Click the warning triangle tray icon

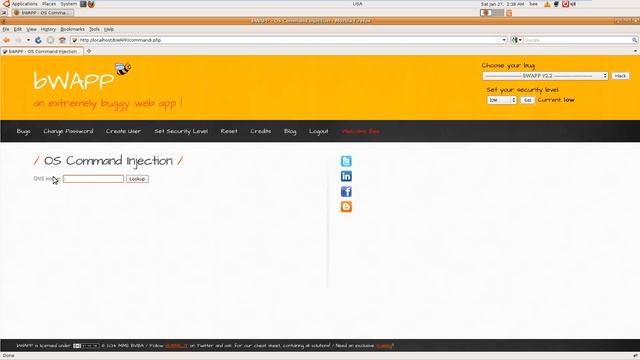tap(547, 4)
